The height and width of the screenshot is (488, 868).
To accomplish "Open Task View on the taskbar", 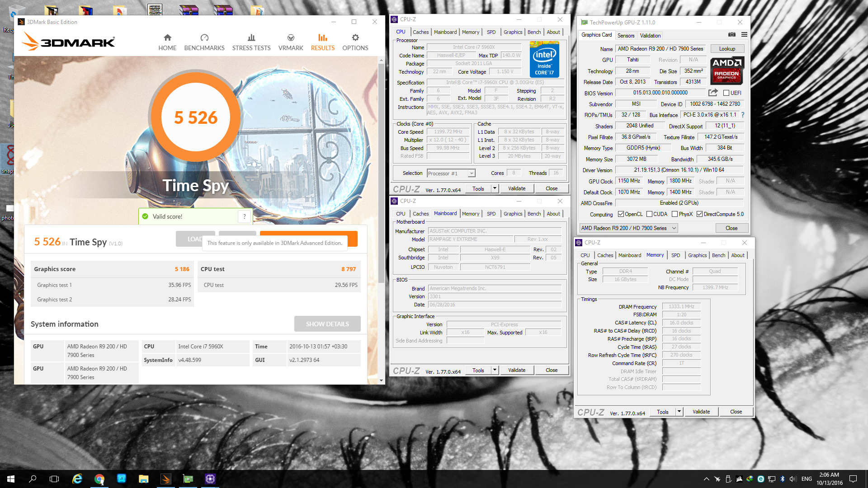I will pos(54,479).
